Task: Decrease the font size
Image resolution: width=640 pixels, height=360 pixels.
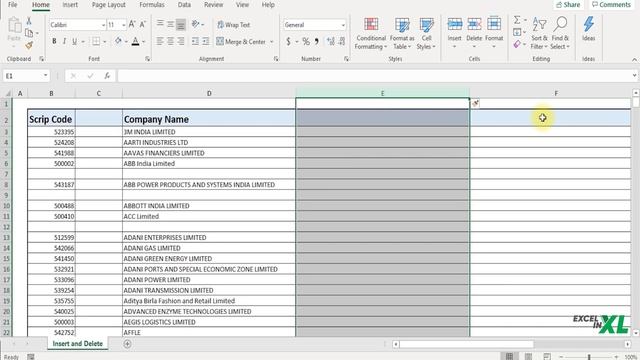Action: (x=142, y=24)
